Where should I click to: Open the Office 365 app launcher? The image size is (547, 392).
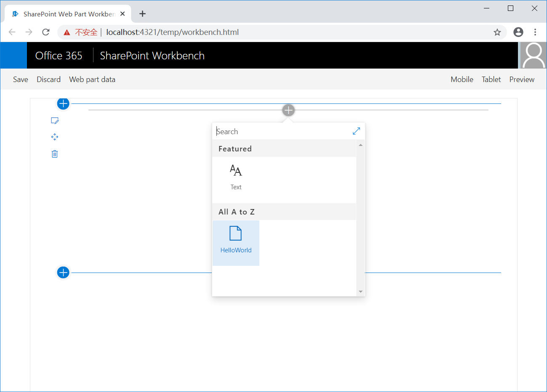13,56
